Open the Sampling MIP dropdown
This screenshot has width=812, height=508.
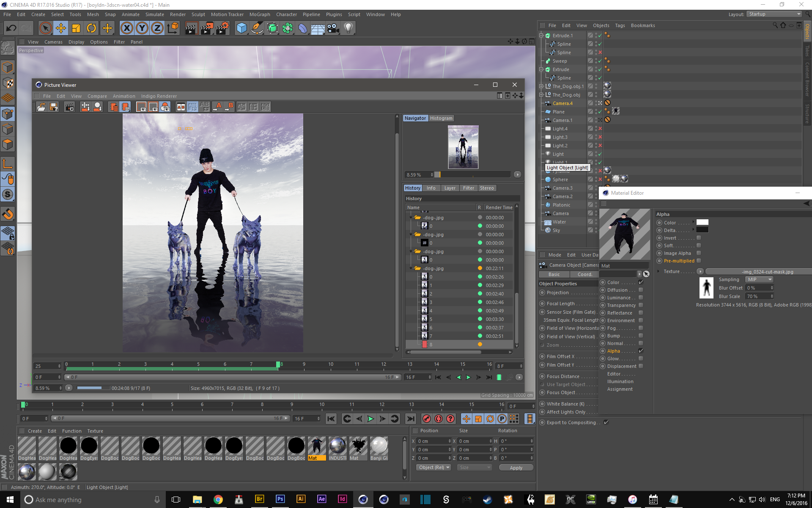coord(759,279)
